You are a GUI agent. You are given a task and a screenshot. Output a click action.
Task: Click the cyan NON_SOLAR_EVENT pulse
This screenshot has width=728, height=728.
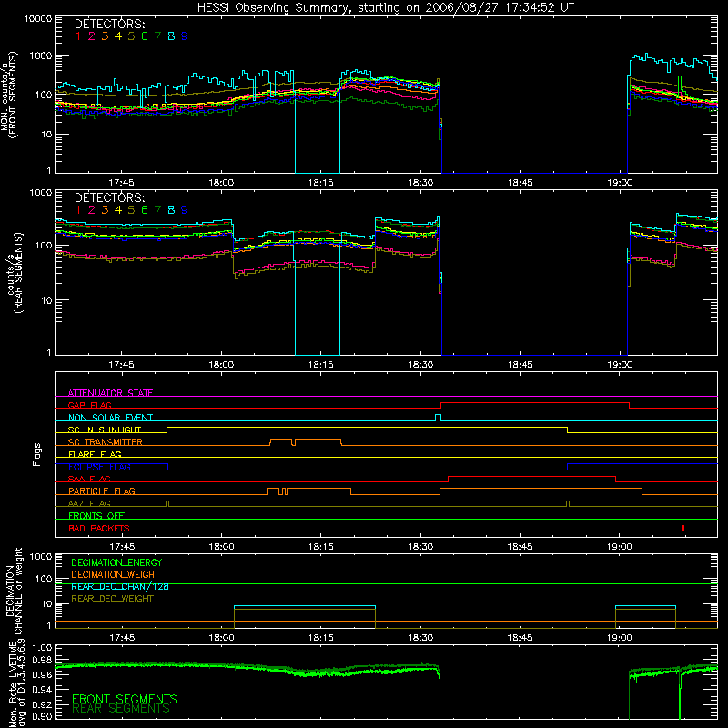pos(438,418)
